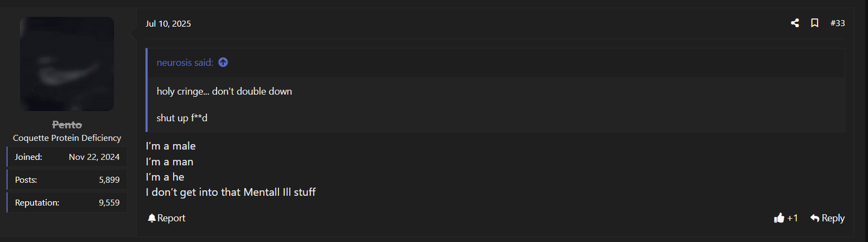Click the share post icon
This screenshot has height=242, width=868.
[795, 23]
